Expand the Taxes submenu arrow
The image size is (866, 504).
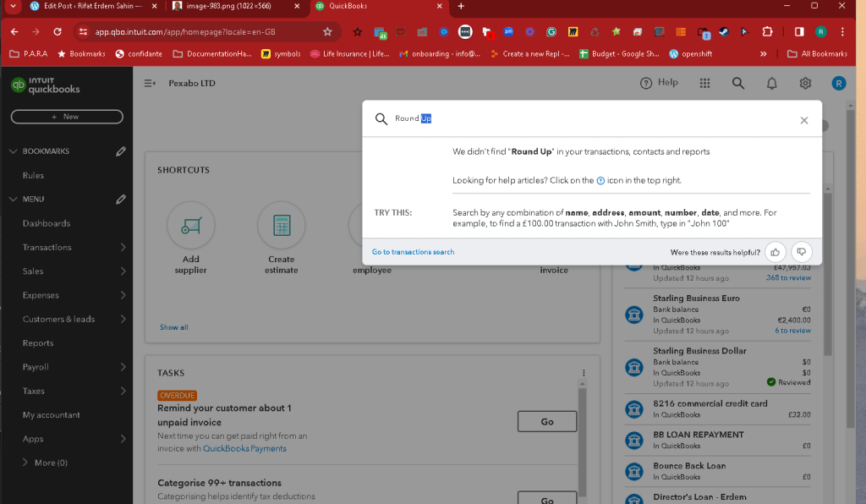point(123,391)
